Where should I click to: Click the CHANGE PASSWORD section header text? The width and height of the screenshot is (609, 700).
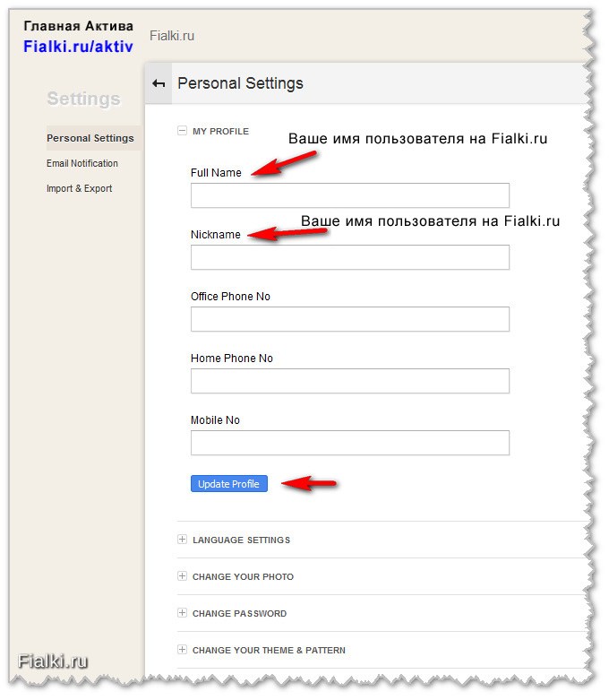point(240,613)
